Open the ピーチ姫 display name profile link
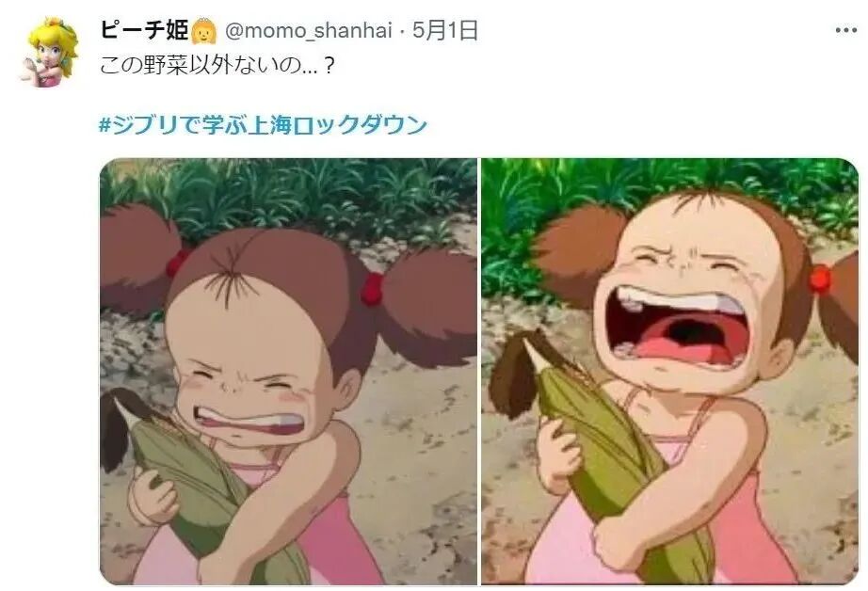Viewport: 868px width, 591px height. click(x=145, y=30)
